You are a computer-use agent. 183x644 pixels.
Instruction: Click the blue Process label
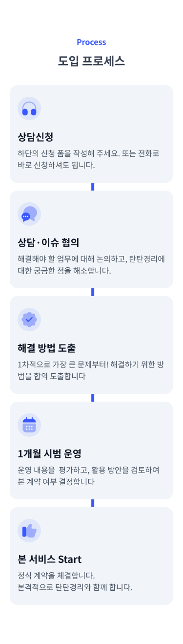[x=91, y=42]
